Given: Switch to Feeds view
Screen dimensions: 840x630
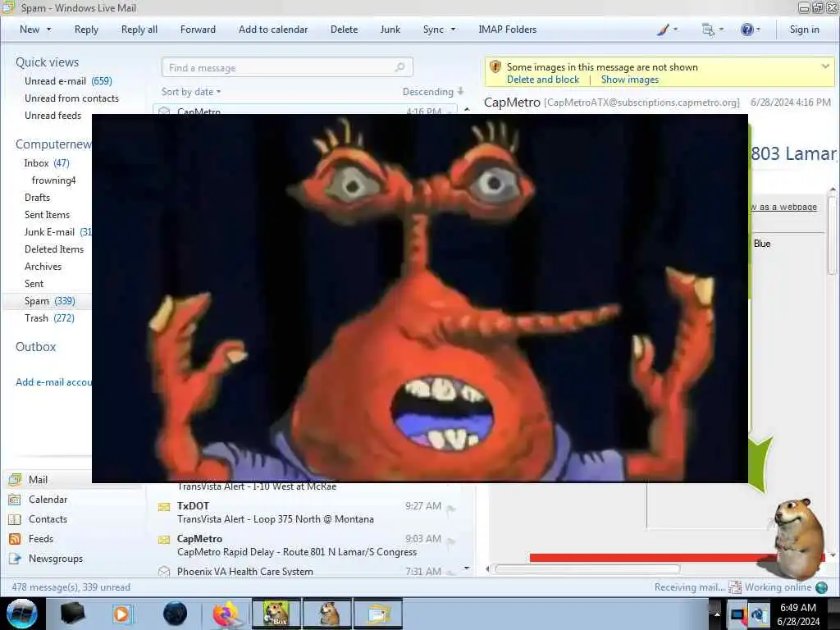Looking at the screenshot, I should (x=41, y=538).
